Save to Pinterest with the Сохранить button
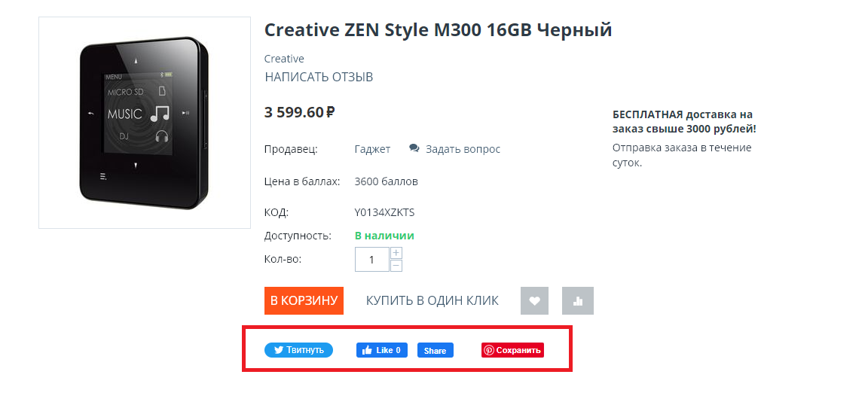Image resolution: width=868 pixels, height=402 pixels. (512, 350)
